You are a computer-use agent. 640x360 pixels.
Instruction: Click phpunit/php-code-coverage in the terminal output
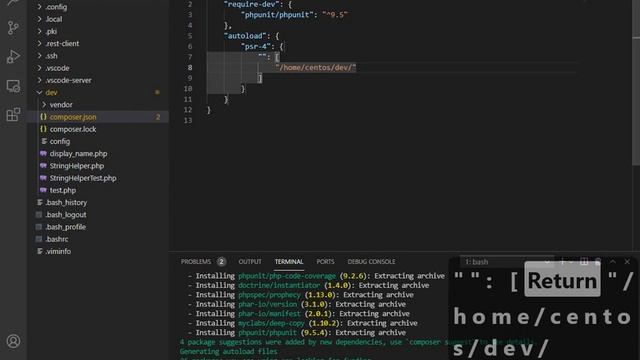pyautogui.click(x=287, y=276)
